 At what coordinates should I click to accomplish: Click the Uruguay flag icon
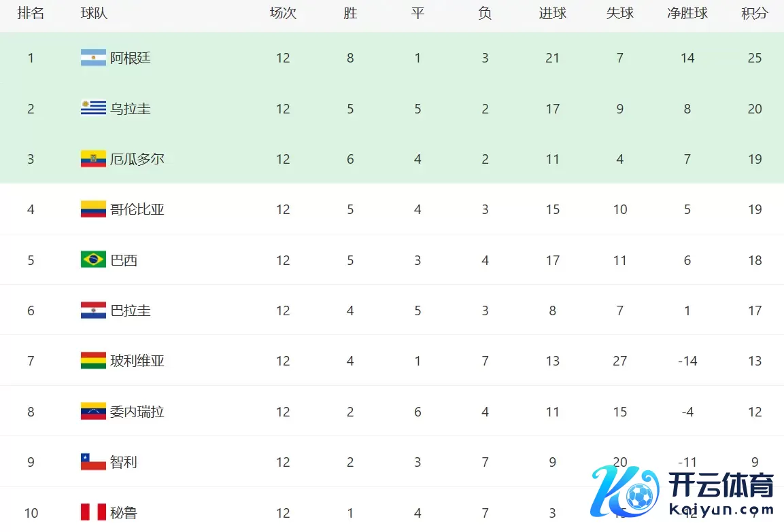93,109
